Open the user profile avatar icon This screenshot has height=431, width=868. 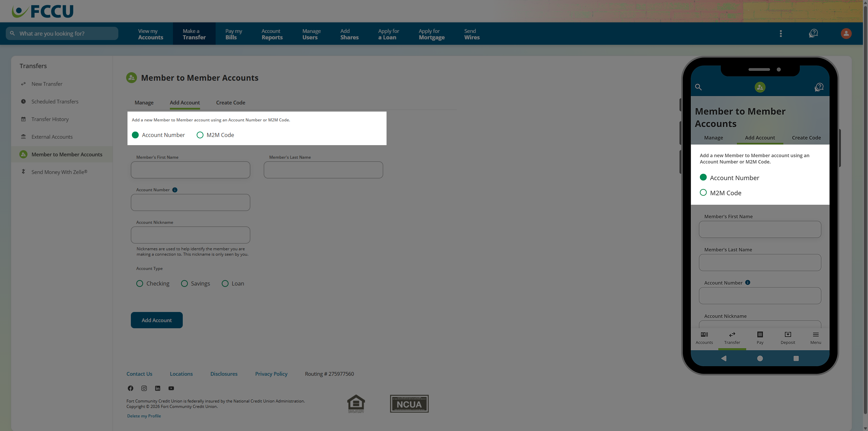click(846, 33)
